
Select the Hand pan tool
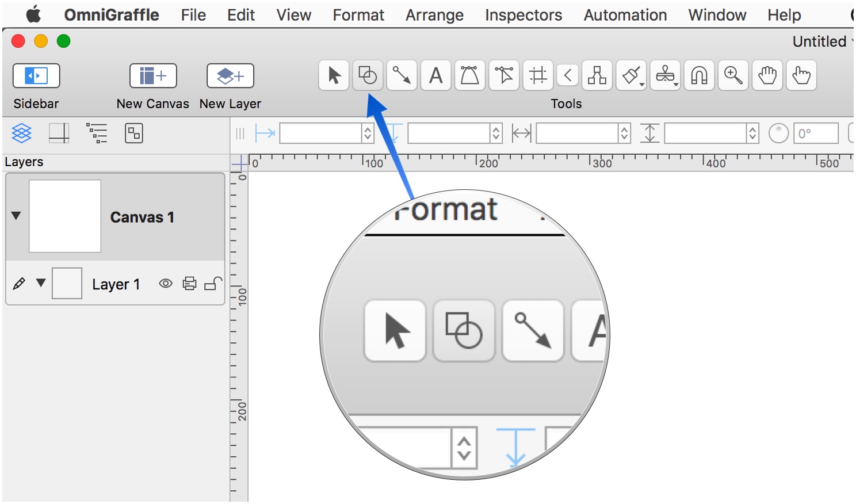(767, 75)
